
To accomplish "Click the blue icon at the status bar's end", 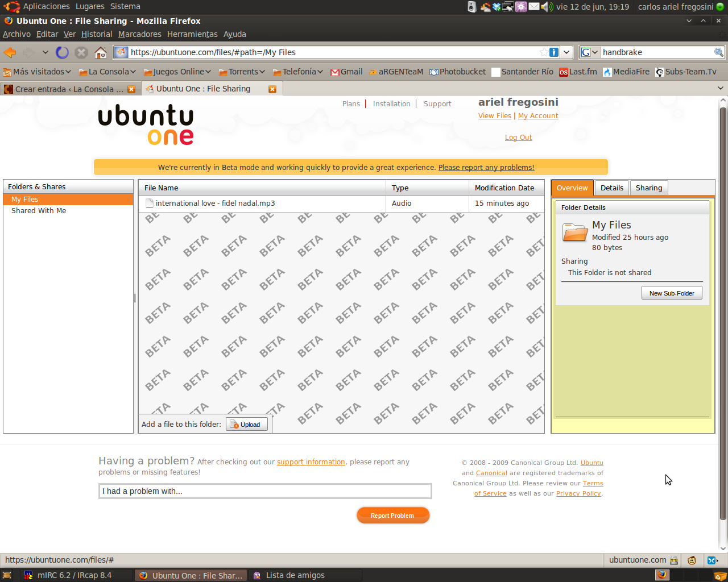I will pos(712,560).
